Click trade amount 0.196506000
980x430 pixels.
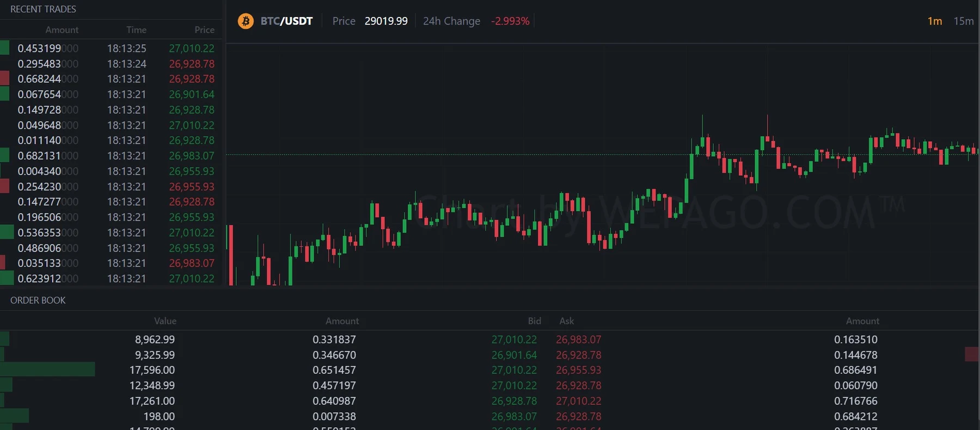click(x=48, y=217)
